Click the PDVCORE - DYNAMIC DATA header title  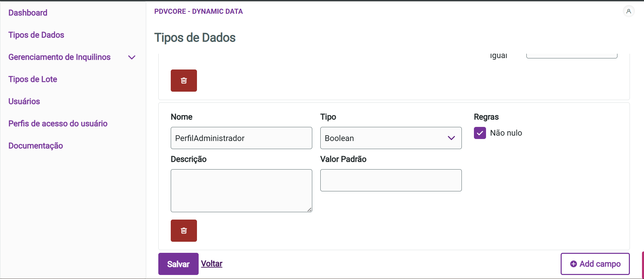pos(198,11)
